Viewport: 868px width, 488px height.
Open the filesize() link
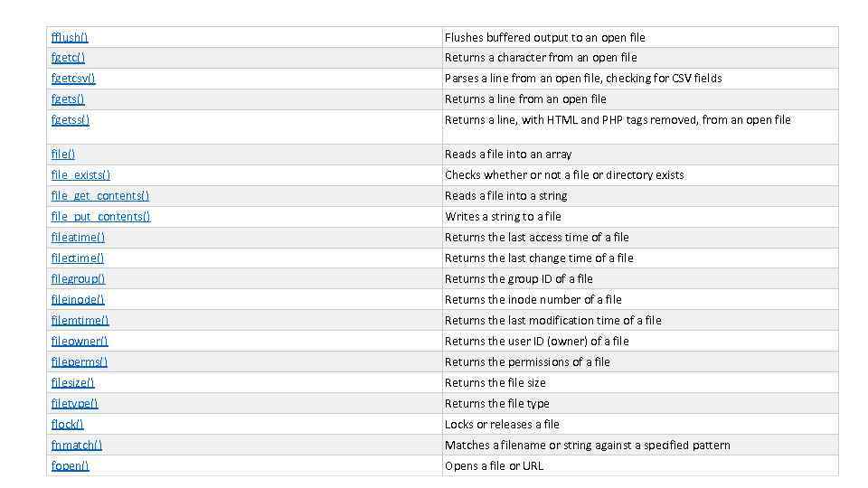[x=72, y=383]
